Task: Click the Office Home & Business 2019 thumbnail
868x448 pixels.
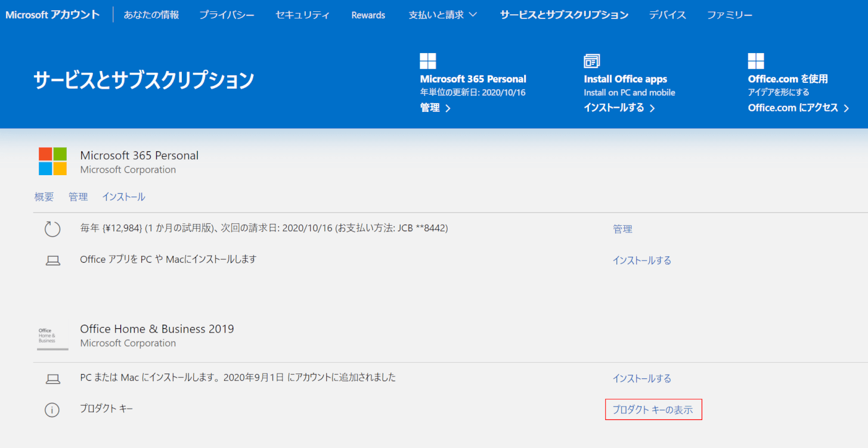Action: tap(52, 338)
